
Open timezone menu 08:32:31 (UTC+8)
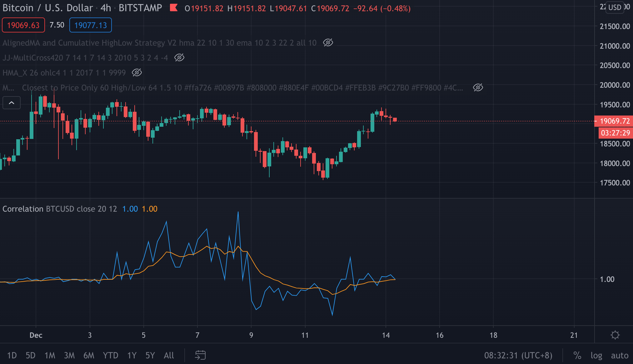coord(518,355)
